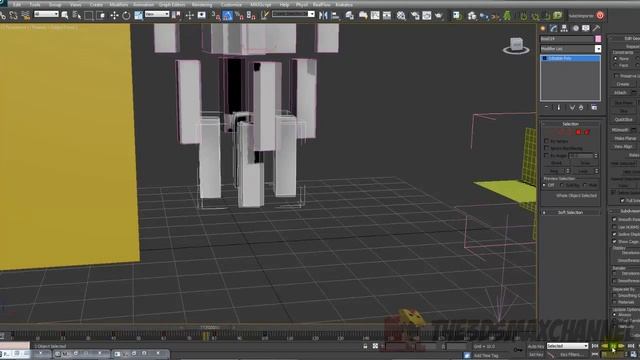
Task: Choose the Select Object tool
Action: [64, 16]
